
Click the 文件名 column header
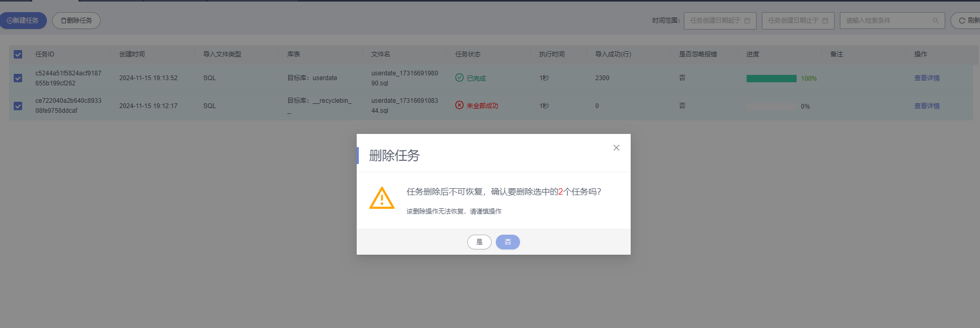coord(381,54)
